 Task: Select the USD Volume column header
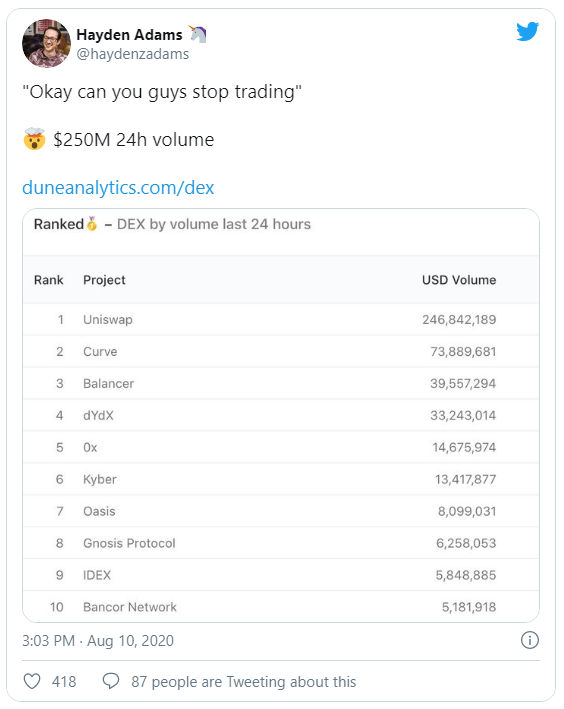(x=459, y=280)
